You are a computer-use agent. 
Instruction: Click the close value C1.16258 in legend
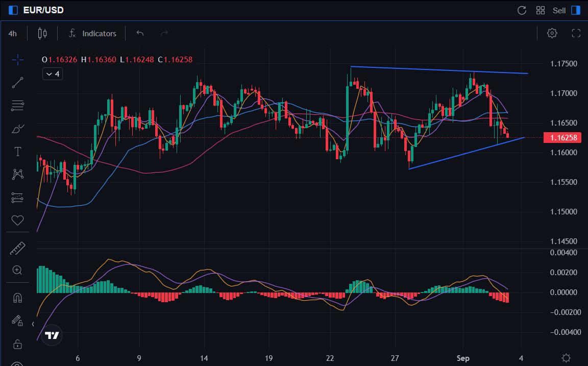point(175,60)
